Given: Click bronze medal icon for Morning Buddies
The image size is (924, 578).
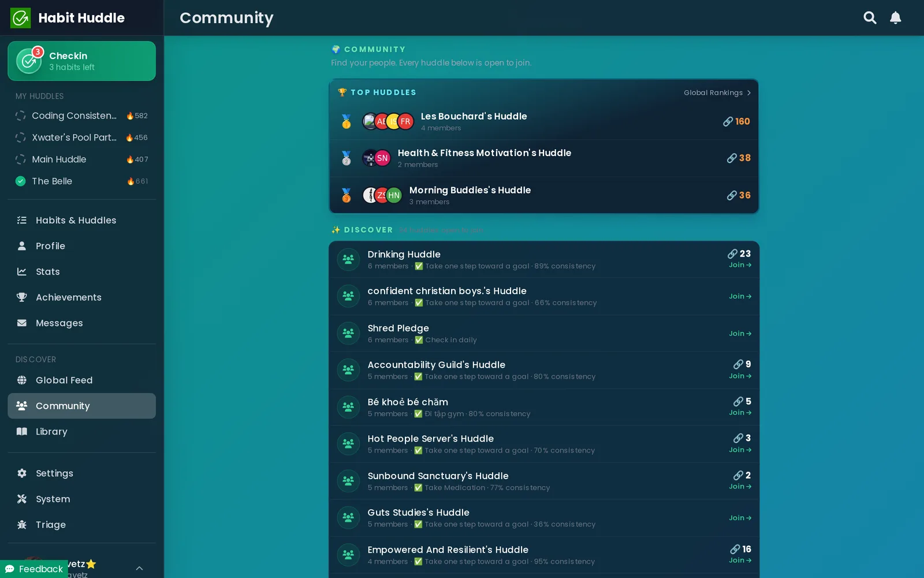Looking at the screenshot, I should tap(346, 195).
